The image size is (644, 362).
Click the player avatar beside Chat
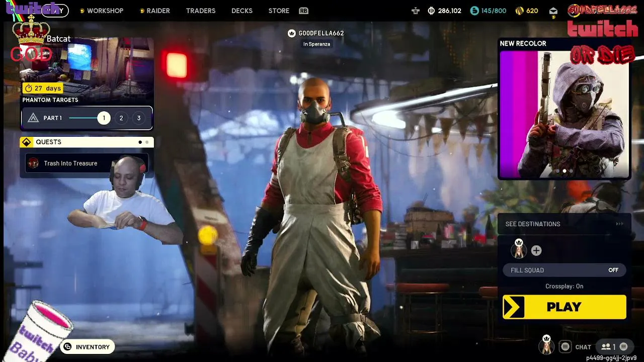(x=546, y=345)
